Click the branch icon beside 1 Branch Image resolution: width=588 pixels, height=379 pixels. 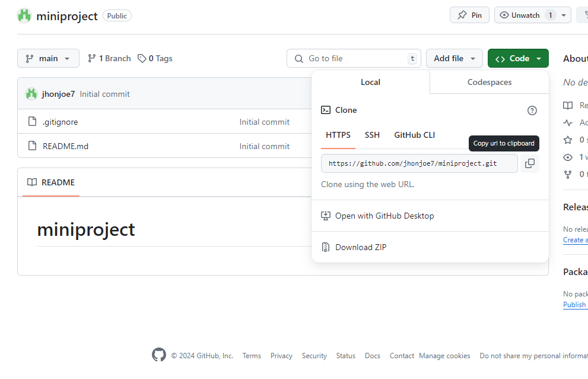[x=91, y=58]
